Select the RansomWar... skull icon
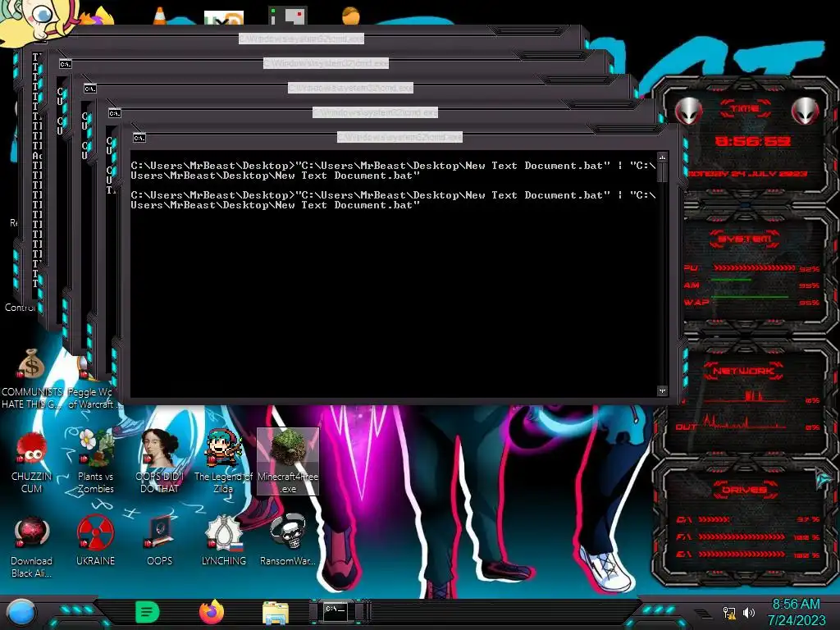This screenshot has height=630, width=840. (288, 541)
